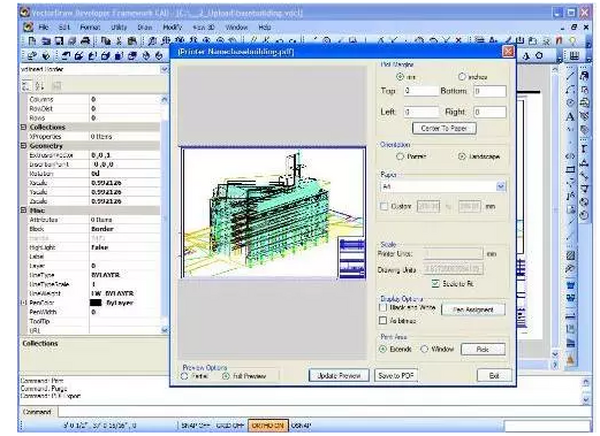
Task: Click the first icon of the second toolbar row
Action: pyautogui.click(x=33, y=56)
